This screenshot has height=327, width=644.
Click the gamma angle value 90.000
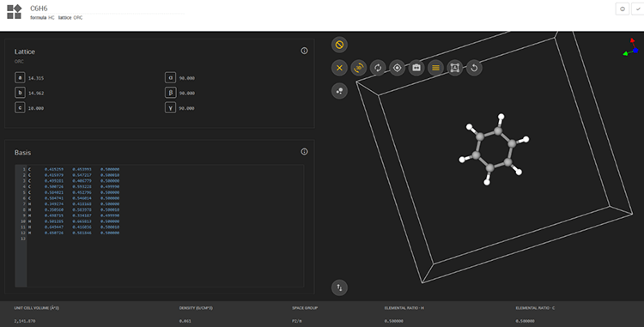(x=187, y=108)
